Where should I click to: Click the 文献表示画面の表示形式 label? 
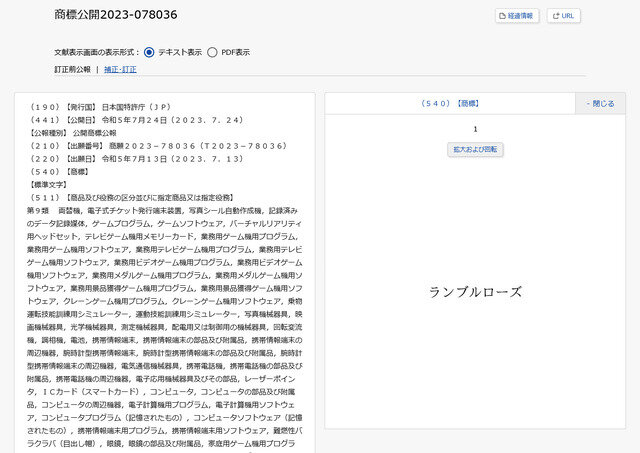pos(95,52)
